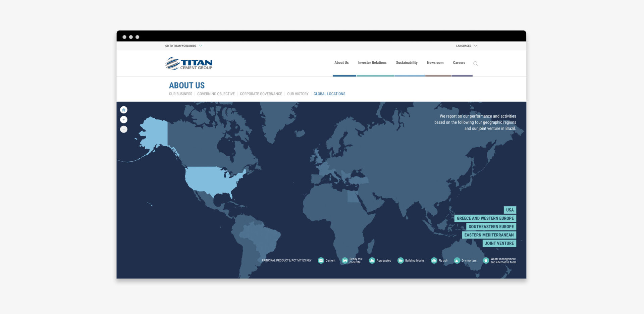Image resolution: width=644 pixels, height=314 pixels.
Task: Select the Ready-mix concrete icon
Action: coord(345,260)
